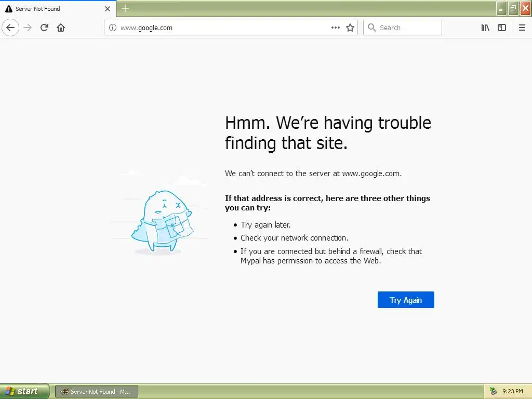Click the blue dinosaur illustration
The width and height of the screenshot is (532, 399).
162,221
